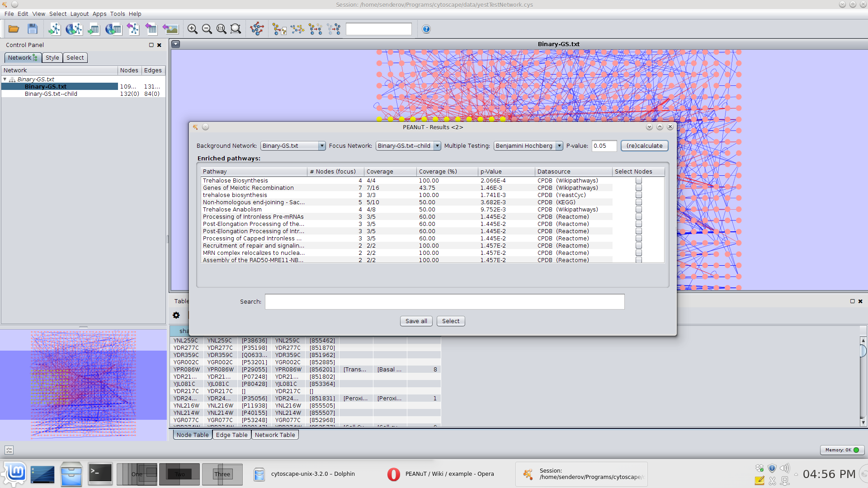This screenshot has width=868, height=488.
Task: Click the (re)calculate button
Action: click(x=644, y=145)
